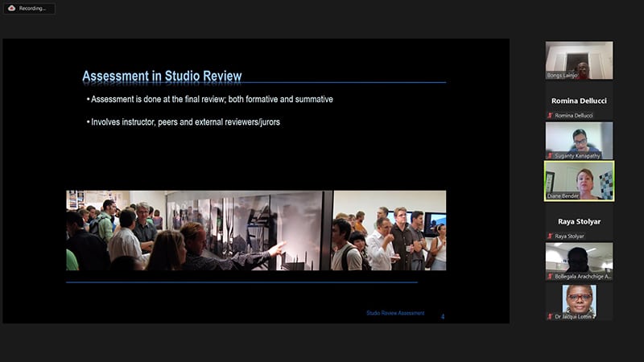Viewport: 644px width, 362px height.
Task: Select Diane Bender's highlighted speaker video
Action: click(579, 179)
